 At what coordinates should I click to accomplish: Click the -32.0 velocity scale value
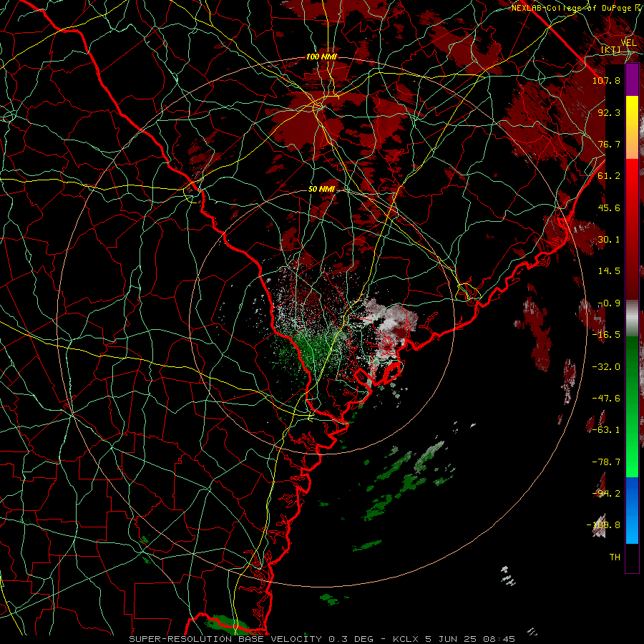[x=606, y=367]
